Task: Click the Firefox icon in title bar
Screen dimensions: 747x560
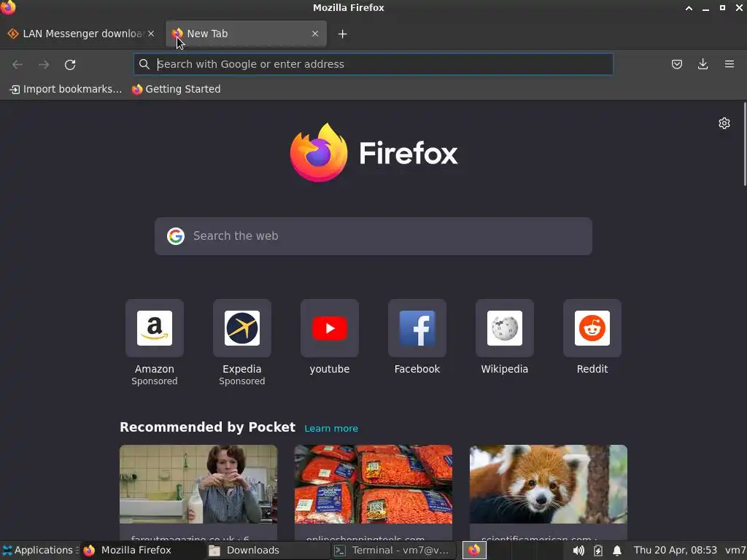Action: point(8,7)
